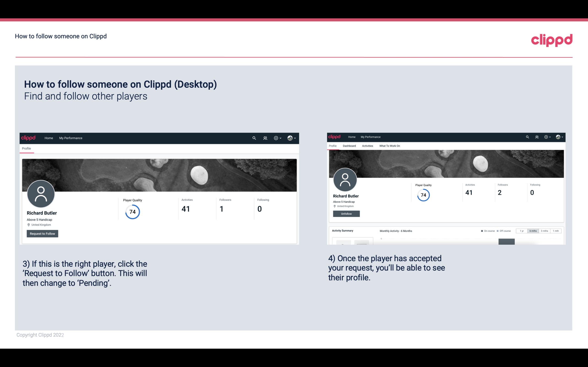
Task: Open the 'My Performance' dropdown menu
Action: [70, 138]
